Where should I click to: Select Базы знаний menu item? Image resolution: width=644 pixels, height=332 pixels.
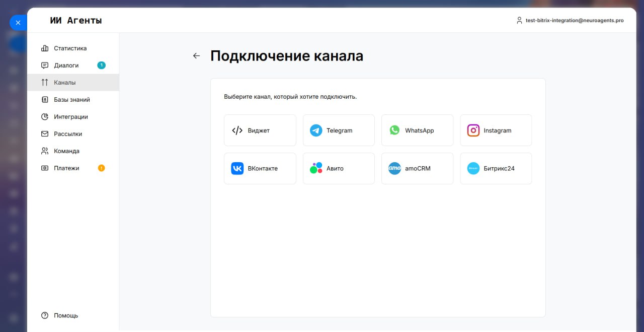[73, 100]
